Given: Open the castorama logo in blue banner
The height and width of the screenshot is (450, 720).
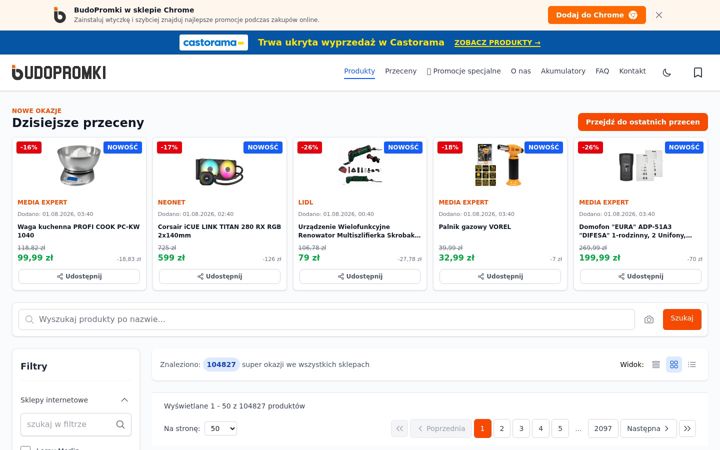Looking at the screenshot, I should tap(214, 42).
